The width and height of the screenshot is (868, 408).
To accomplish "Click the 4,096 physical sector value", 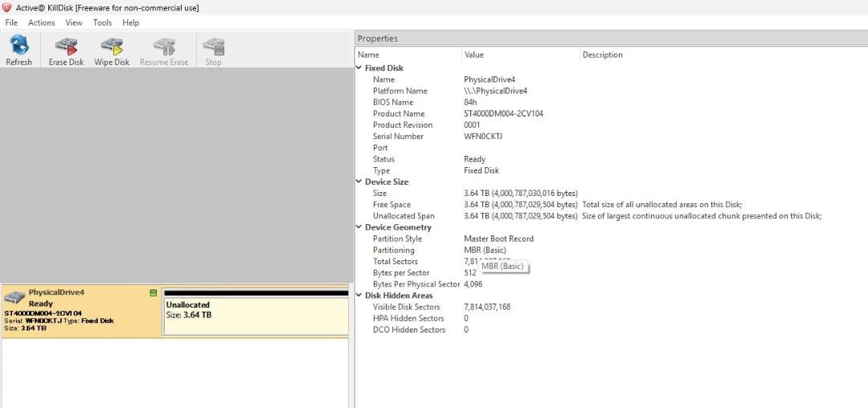I will (x=474, y=284).
